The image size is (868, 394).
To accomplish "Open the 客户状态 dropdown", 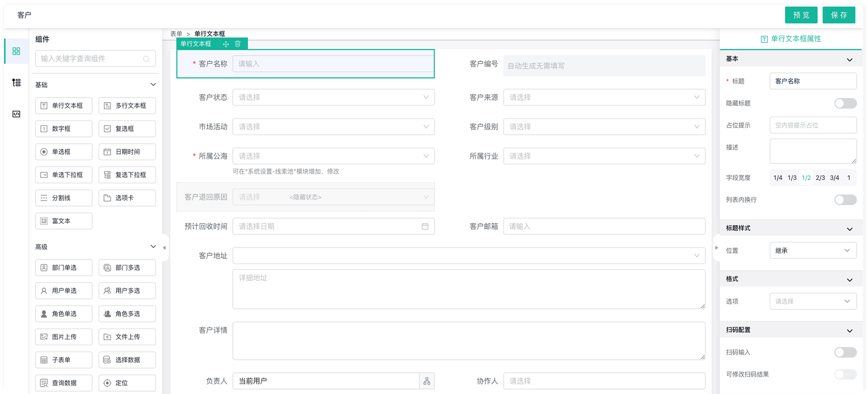I will pos(333,98).
